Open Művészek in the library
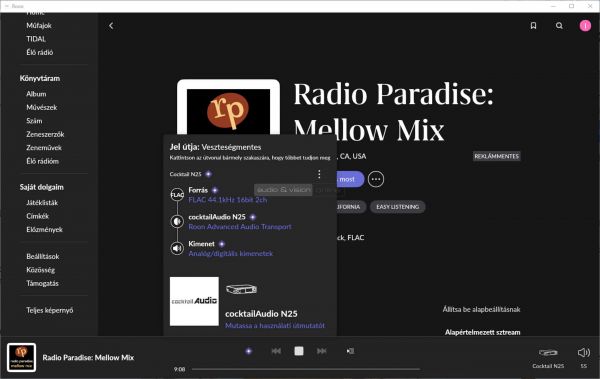This screenshot has height=379, width=600. (x=41, y=108)
